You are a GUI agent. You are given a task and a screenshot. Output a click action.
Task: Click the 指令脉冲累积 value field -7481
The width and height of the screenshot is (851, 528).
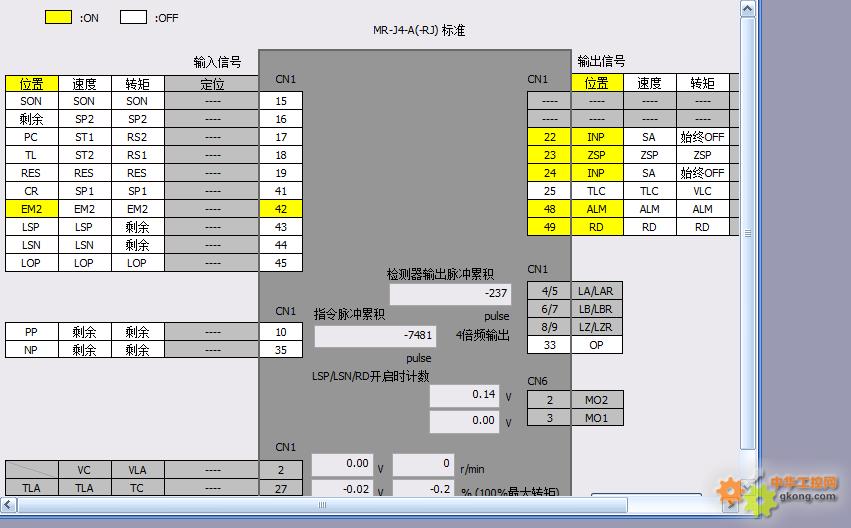(375, 336)
